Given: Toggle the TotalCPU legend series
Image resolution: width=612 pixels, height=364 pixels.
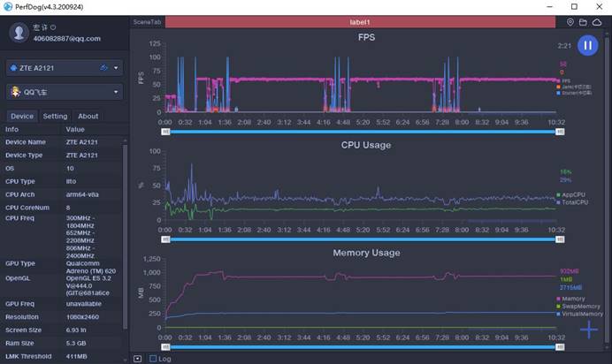Looking at the screenshot, I should click(572, 202).
